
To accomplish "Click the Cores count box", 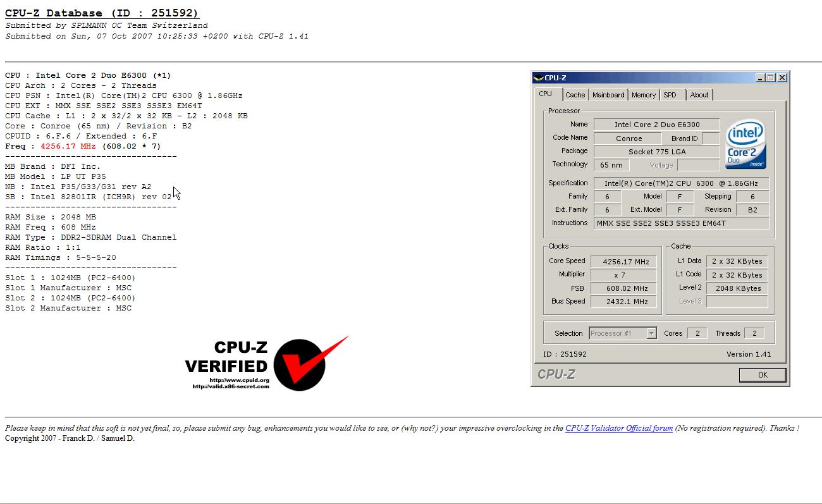I will (x=697, y=333).
